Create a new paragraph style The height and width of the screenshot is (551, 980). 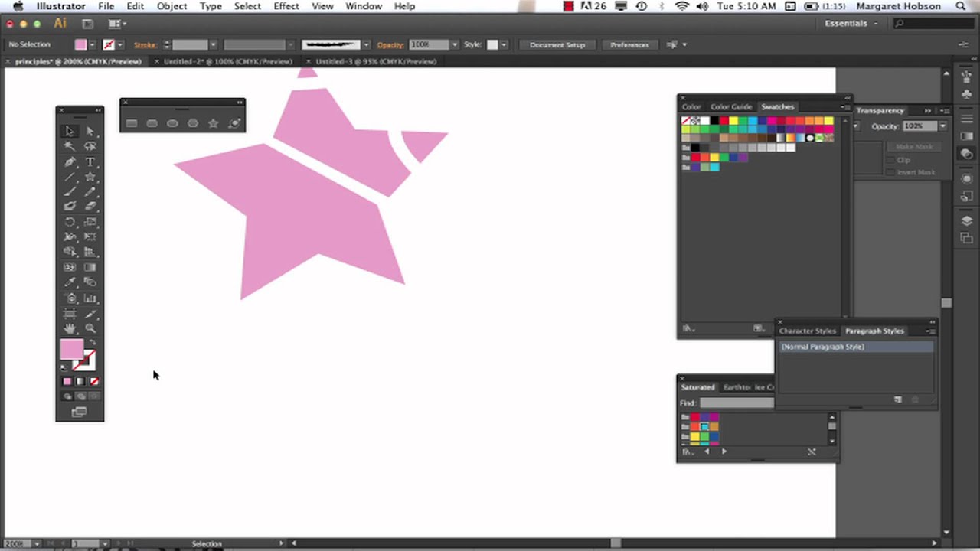[899, 399]
